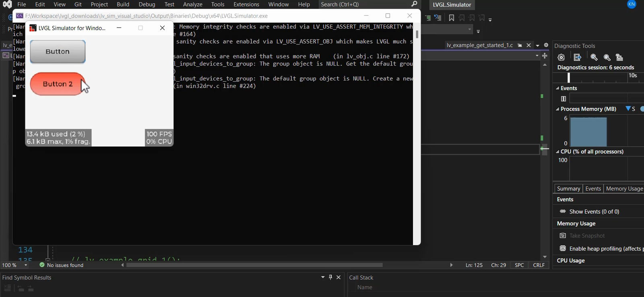Pin the Find Symbol Results panel
This screenshot has height=297, width=644.
pyautogui.click(x=330, y=277)
